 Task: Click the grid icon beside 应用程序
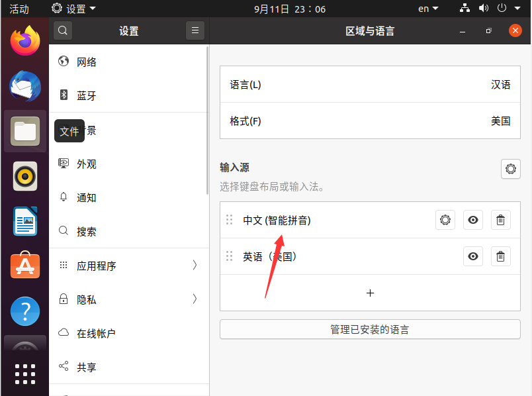click(64, 265)
